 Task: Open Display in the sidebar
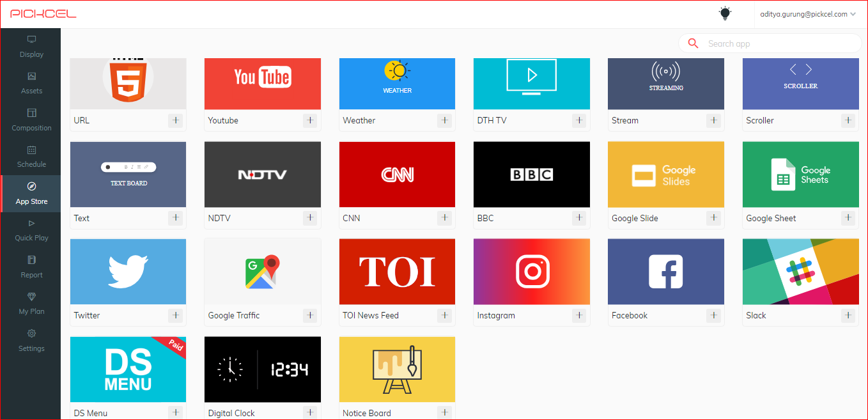tap(31, 46)
